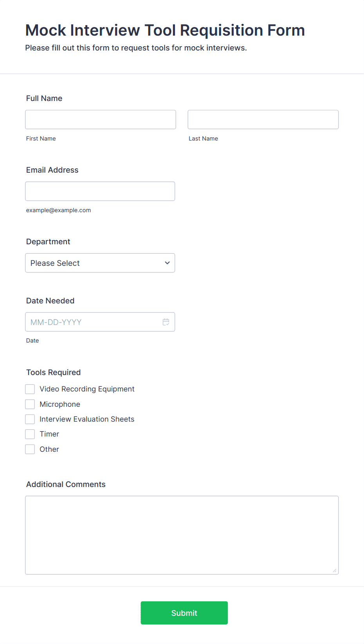Screen dimensions: 364x644
Task: Open the Department Please Select dropdown
Action: click(x=100, y=263)
